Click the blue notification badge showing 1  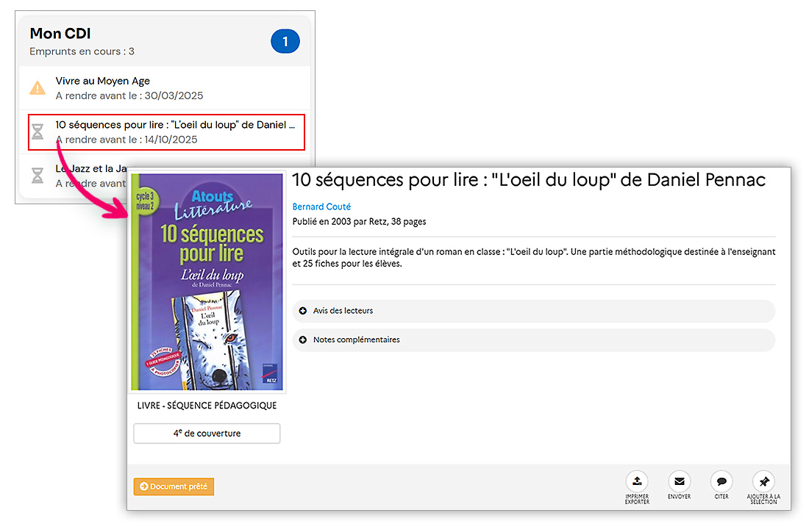point(285,42)
